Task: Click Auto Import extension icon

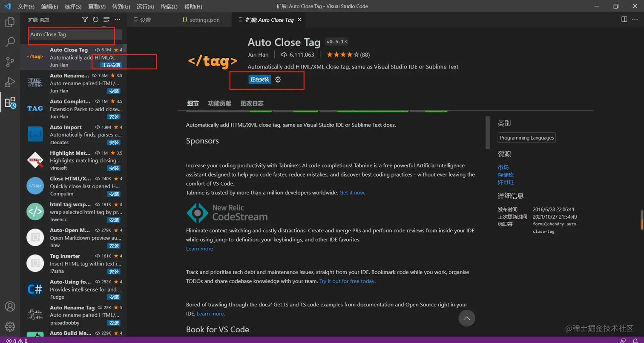Action: click(35, 134)
